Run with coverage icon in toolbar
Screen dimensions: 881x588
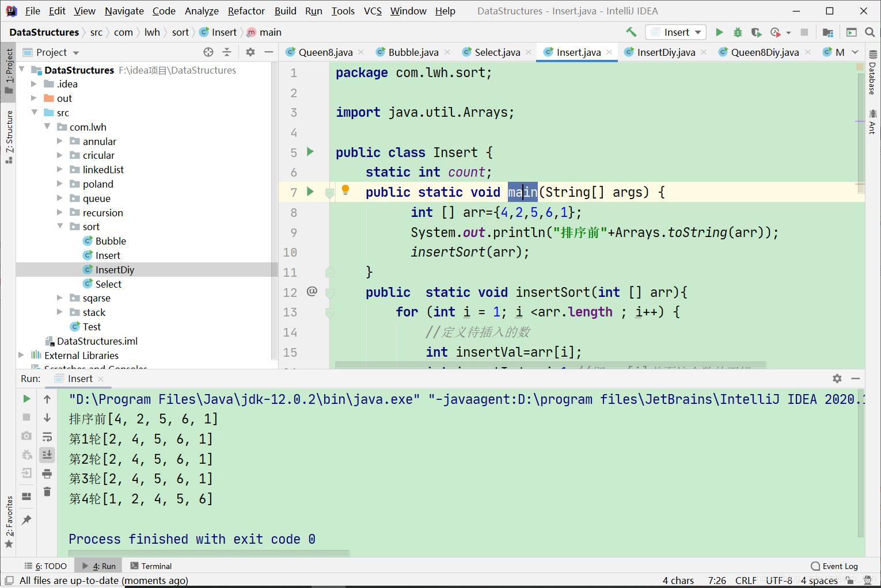click(757, 32)
